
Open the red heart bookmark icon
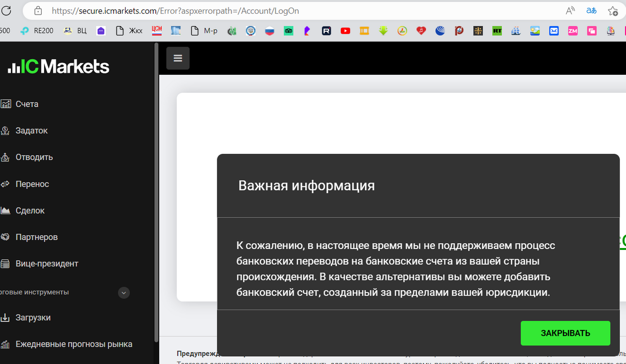point(421,31)
